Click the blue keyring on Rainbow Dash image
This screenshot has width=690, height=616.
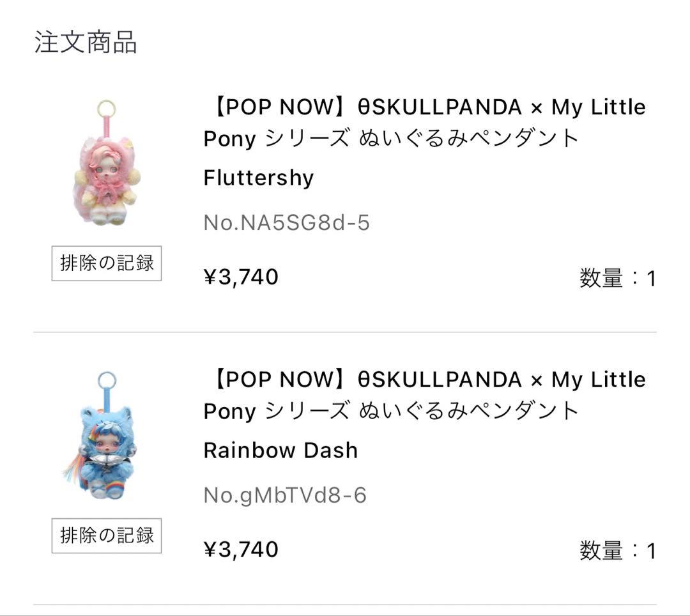[x=107, y=381]
